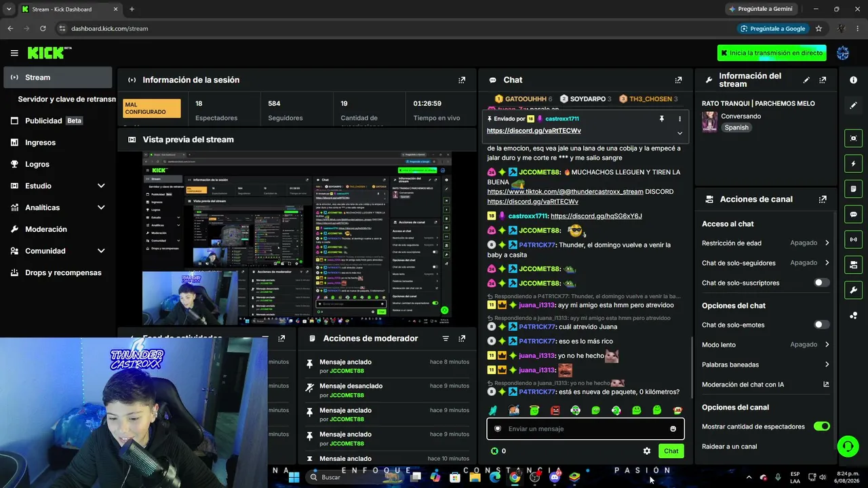
Task: Click the chat bubble icon in right sidebar
Action: click(x=853, y=214)
